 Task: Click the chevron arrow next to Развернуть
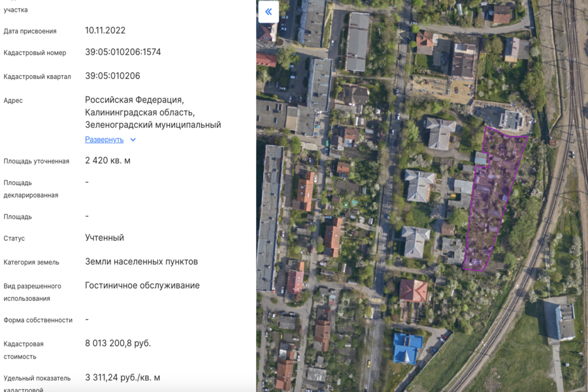(x=133, y=140)
